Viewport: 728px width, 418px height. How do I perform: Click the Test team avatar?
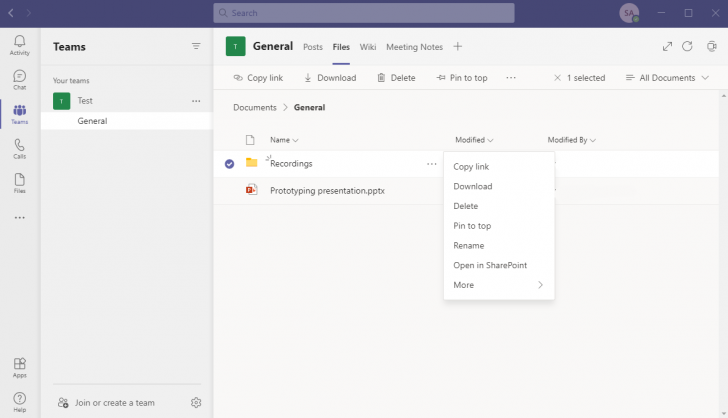[x=61, y=101]
